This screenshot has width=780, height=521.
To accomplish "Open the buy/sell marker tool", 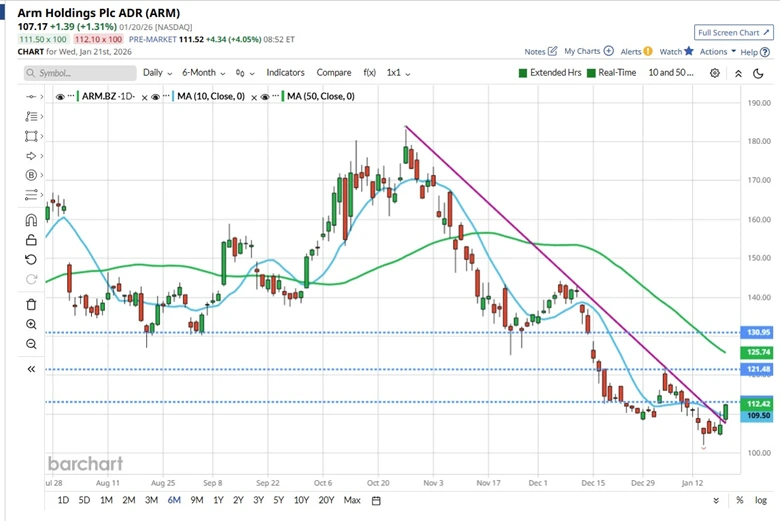I will pos(31,175).
